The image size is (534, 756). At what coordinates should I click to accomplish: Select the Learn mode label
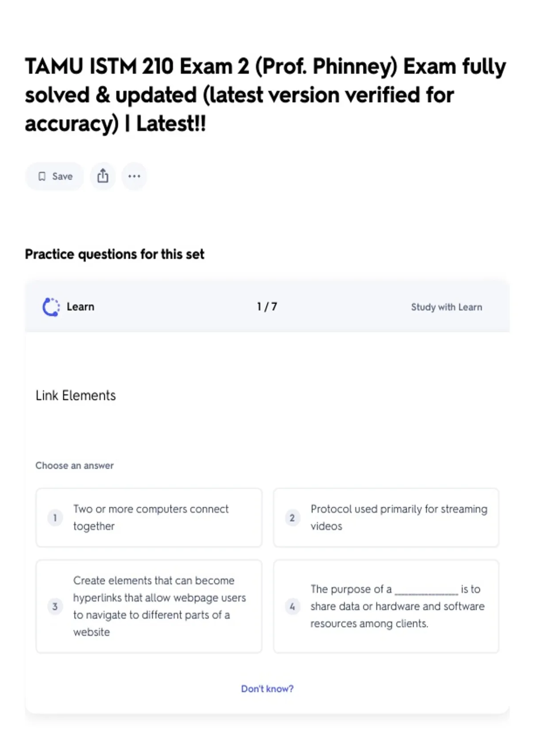click(x=81, y=307)
